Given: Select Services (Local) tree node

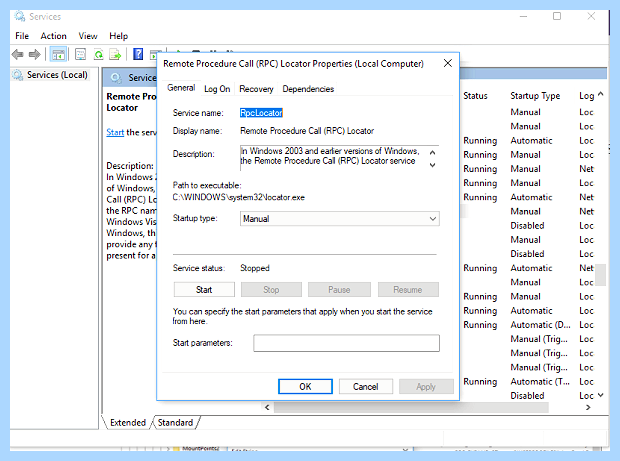Looking at the screenshot, I should [57, 75].
